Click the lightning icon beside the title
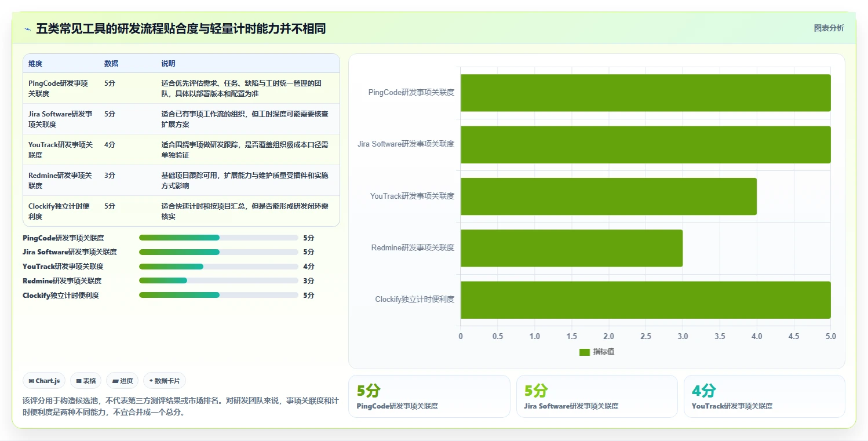Image resolution: width=868 pixels, height=441 pixels. pyautogui.click(x=27, y=29)
